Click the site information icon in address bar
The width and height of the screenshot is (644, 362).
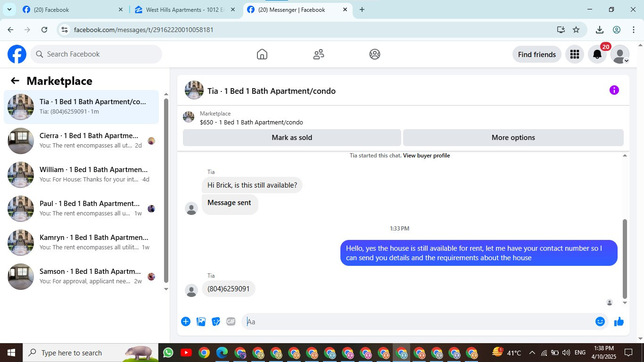65,30
